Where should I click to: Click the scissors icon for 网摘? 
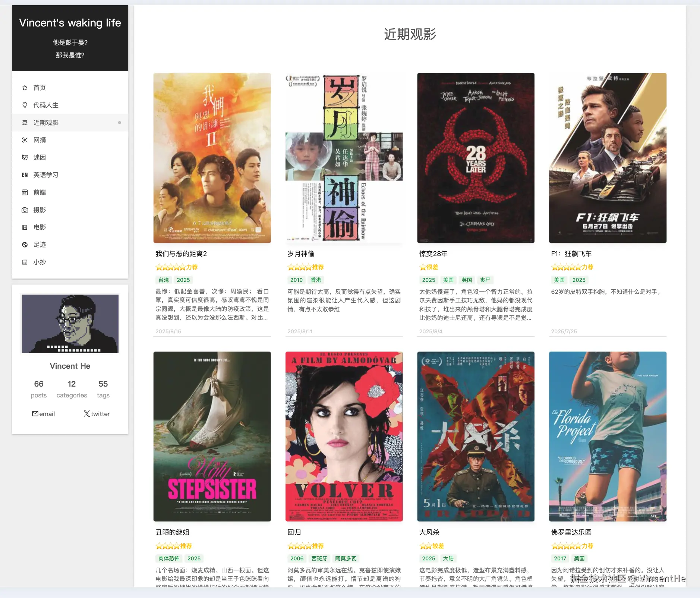click(x=25, y=140)
